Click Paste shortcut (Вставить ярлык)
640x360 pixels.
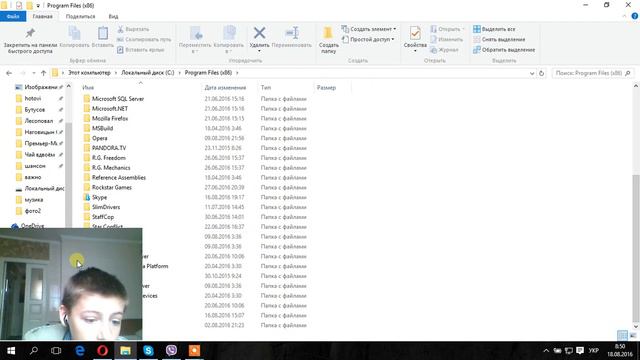coord(140,50)
